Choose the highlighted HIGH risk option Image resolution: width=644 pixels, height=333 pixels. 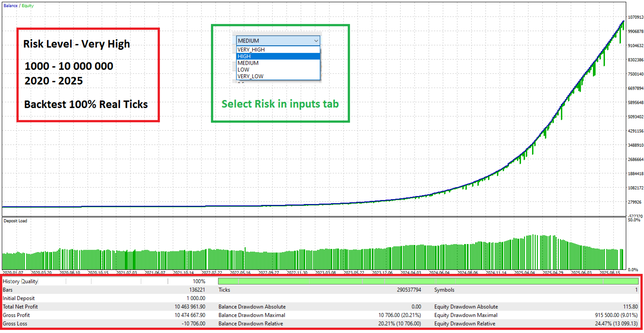[278, 56]
